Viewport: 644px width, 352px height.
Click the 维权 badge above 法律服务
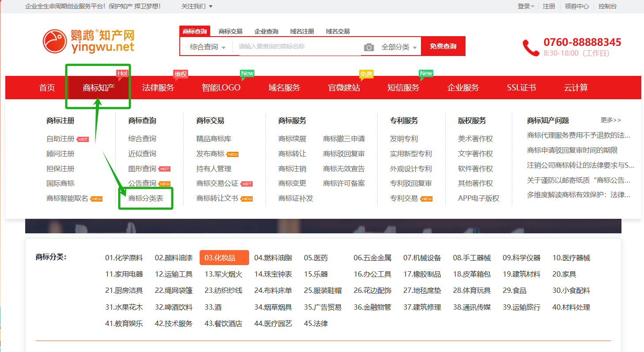coord(181,74)
